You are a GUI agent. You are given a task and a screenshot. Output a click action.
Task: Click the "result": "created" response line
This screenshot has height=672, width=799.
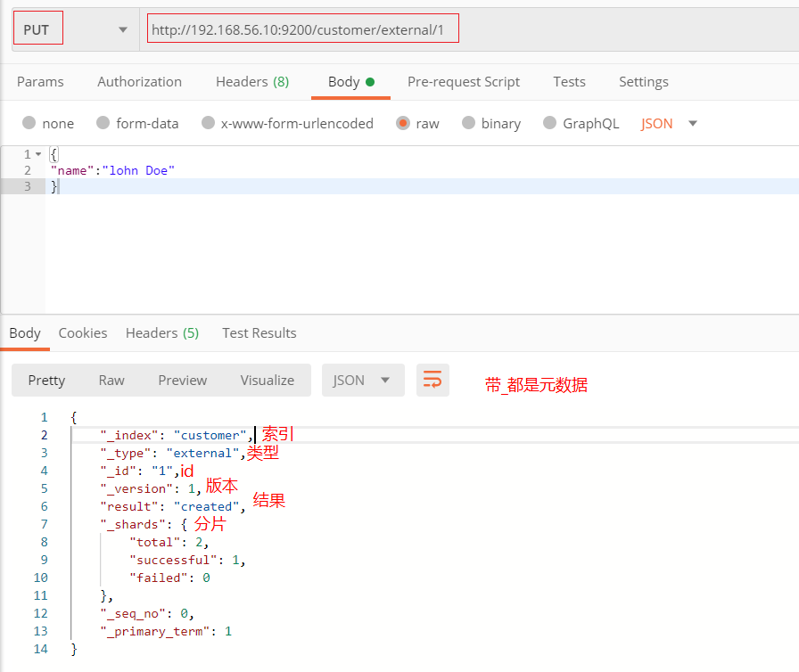coord(173,506)
